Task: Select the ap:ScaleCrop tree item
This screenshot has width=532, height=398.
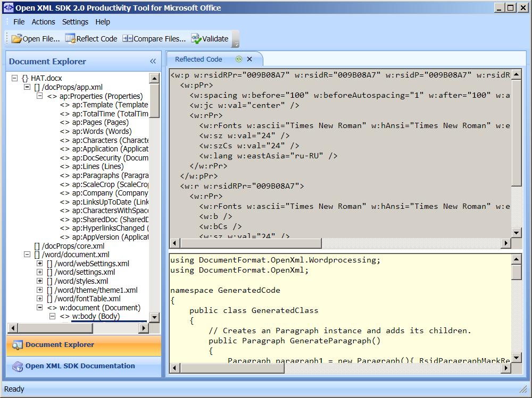Action: [104, 184]
